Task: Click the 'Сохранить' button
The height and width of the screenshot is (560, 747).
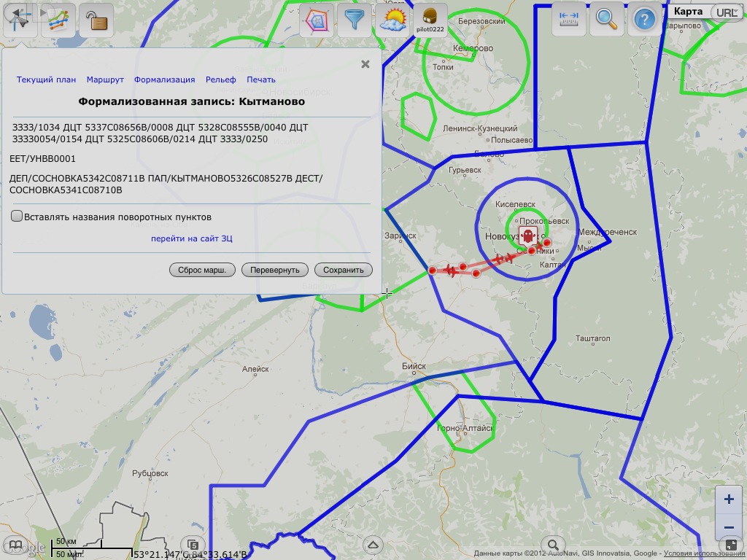Action: click(x=343, y=270)
